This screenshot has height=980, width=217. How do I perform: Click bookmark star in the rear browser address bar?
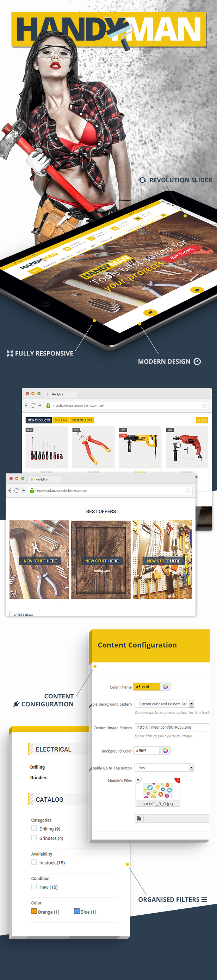click(x=204, y=406)
